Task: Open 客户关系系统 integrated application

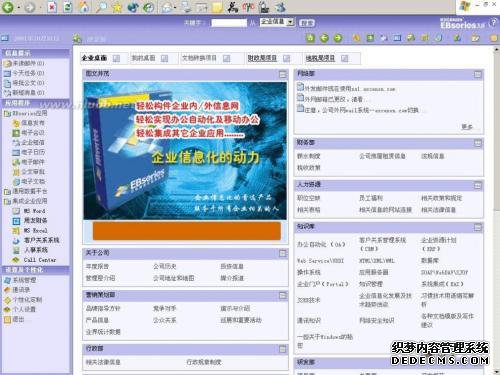Action: (x=36, y=240)
